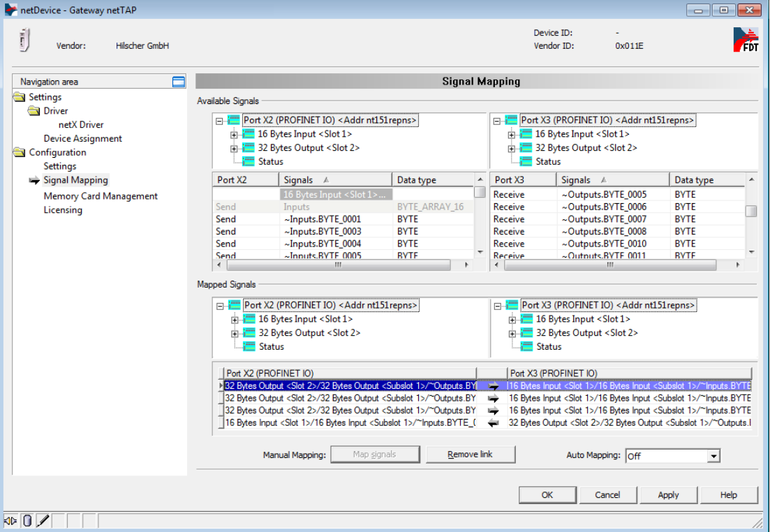Click the FDT logo icon
This screenshot has width=770, height=532.
pos(746,40)
